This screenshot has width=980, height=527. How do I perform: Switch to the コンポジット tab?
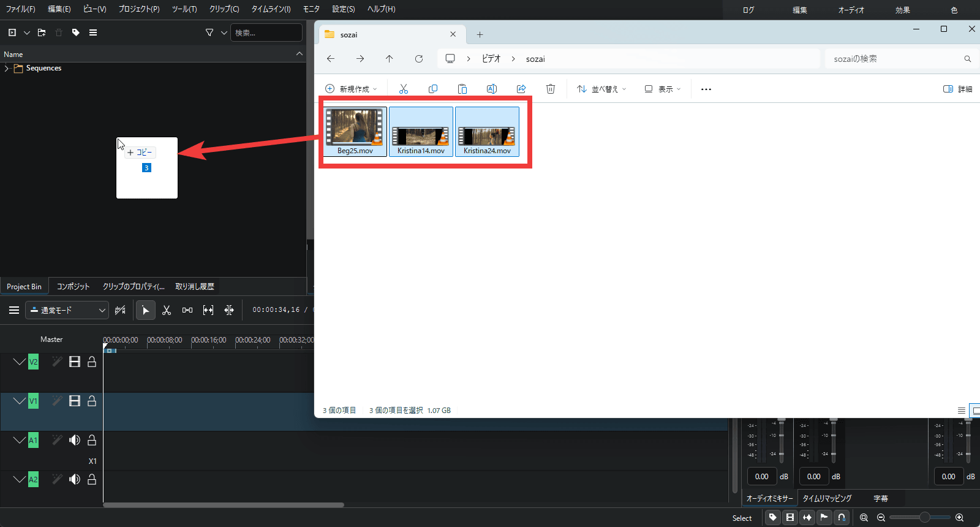73,287
